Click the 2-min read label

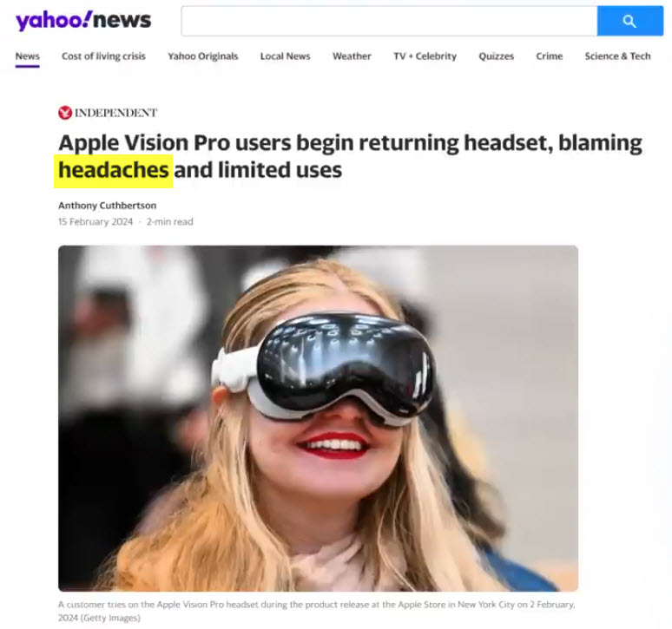pos(170,222)
